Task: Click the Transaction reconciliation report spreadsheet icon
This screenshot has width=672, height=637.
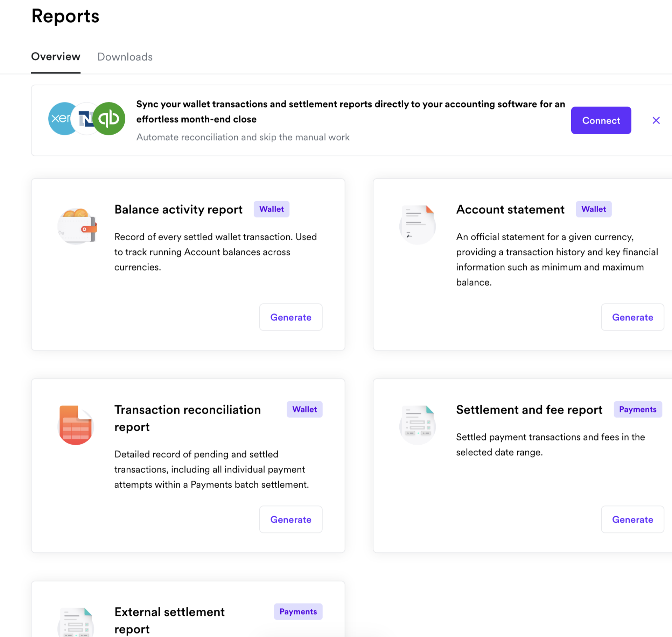Action: 76,425
